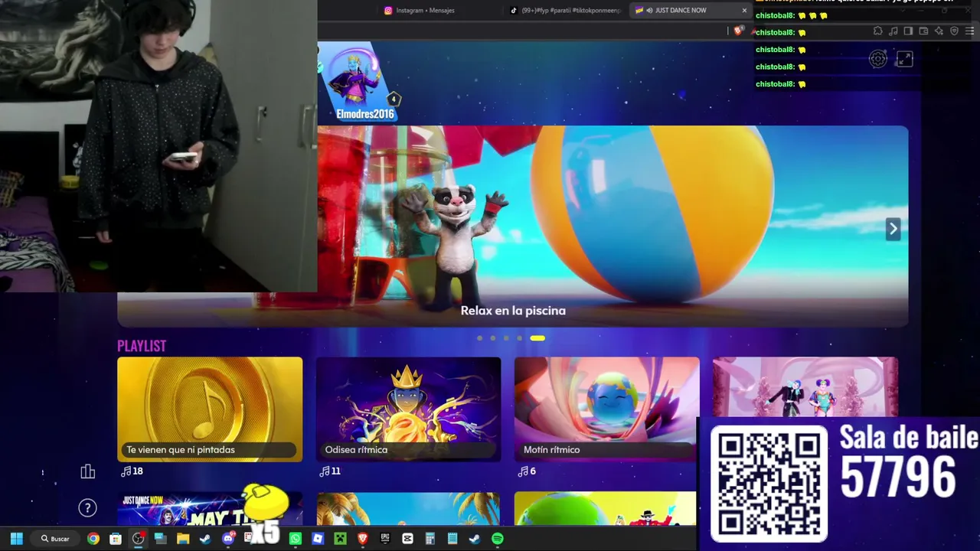Open Minecraft from the taskbar
Screen dimensions: 980x551
point(340,539)
